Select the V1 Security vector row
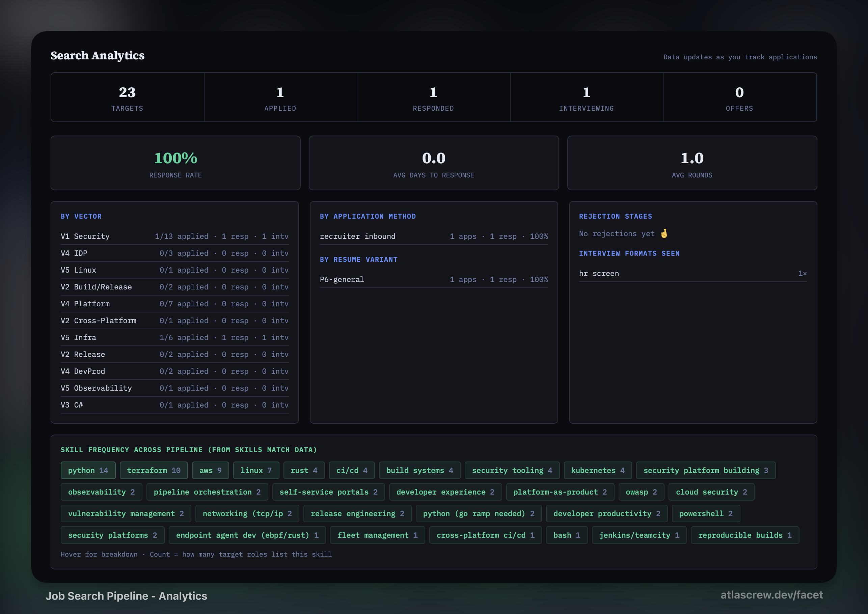868x614 pixels. (x=174, y=236)
